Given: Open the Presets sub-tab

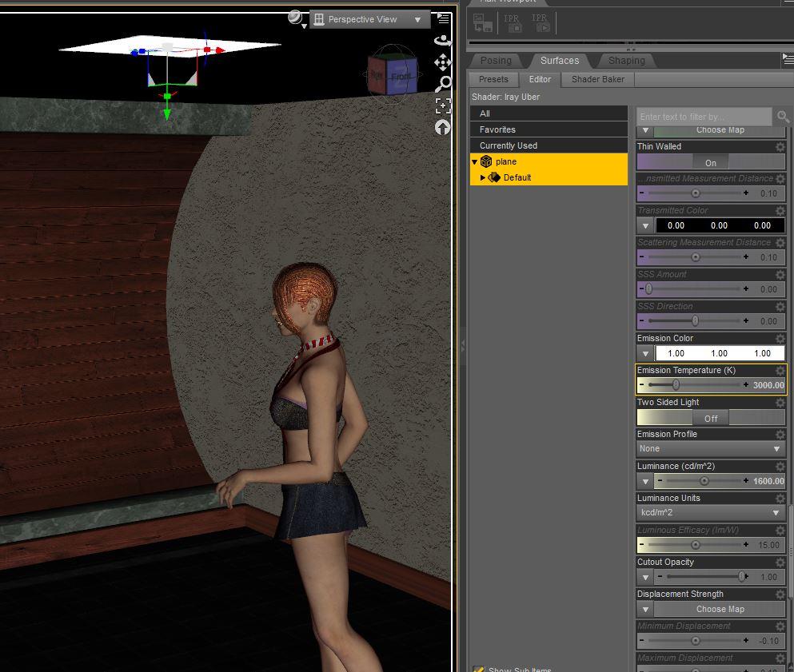Looking at the screenshot, I should coord(493,79).
